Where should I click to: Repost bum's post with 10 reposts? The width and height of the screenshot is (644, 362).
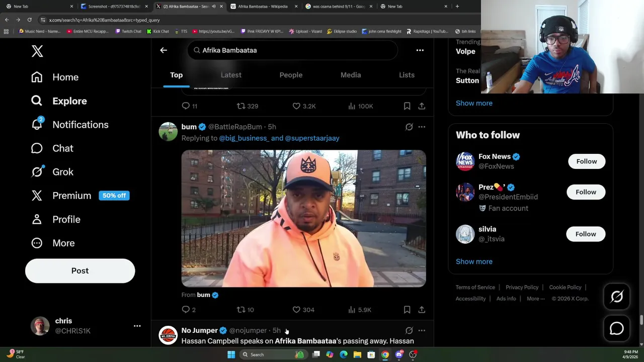[x=246, y=310]
